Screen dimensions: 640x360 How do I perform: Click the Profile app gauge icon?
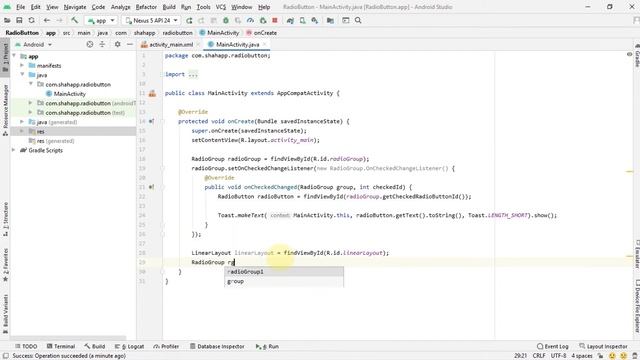(250, 20)
